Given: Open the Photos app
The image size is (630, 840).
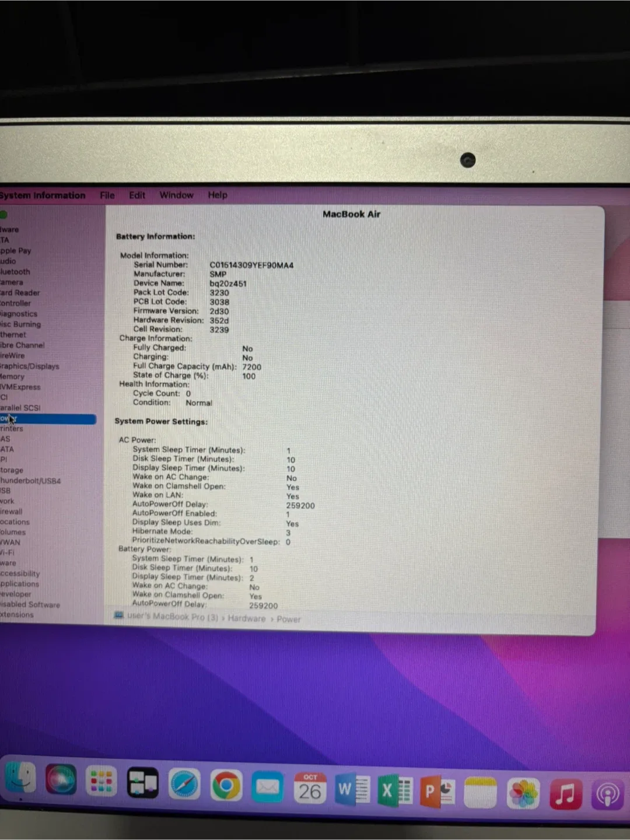Looking at the screenshot, I should [523, 790].
